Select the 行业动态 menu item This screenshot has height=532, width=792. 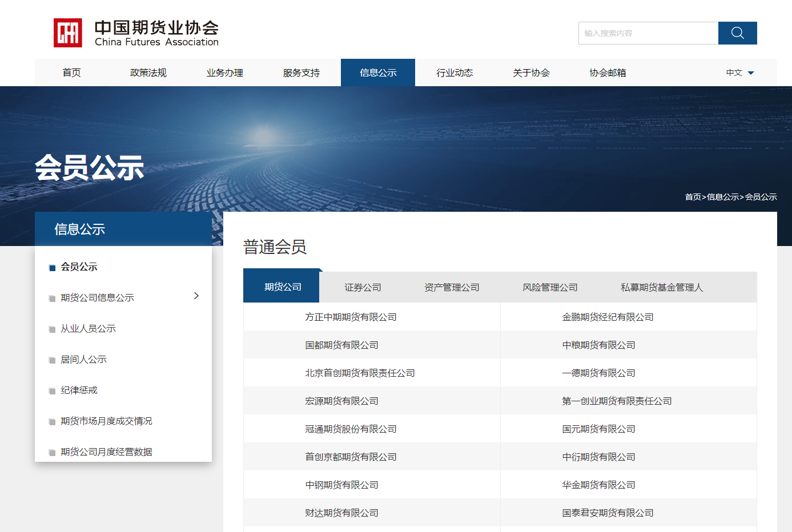click(455, 73)
